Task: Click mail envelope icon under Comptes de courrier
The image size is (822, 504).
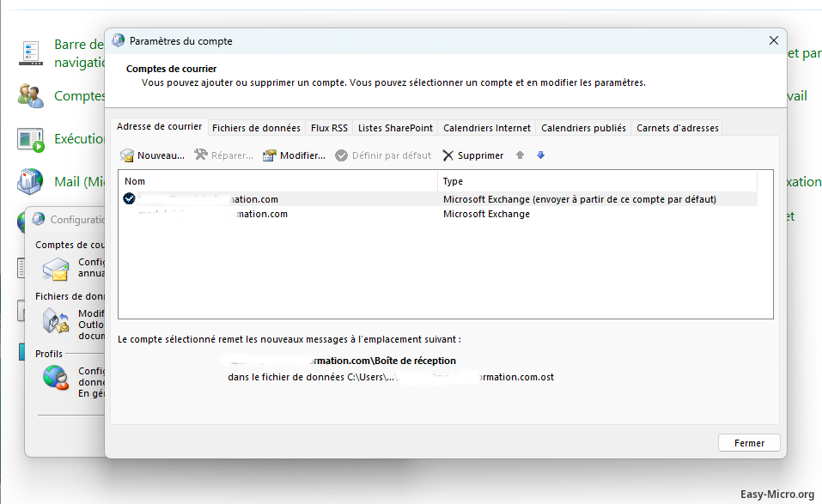Action: tap(56, 270)
